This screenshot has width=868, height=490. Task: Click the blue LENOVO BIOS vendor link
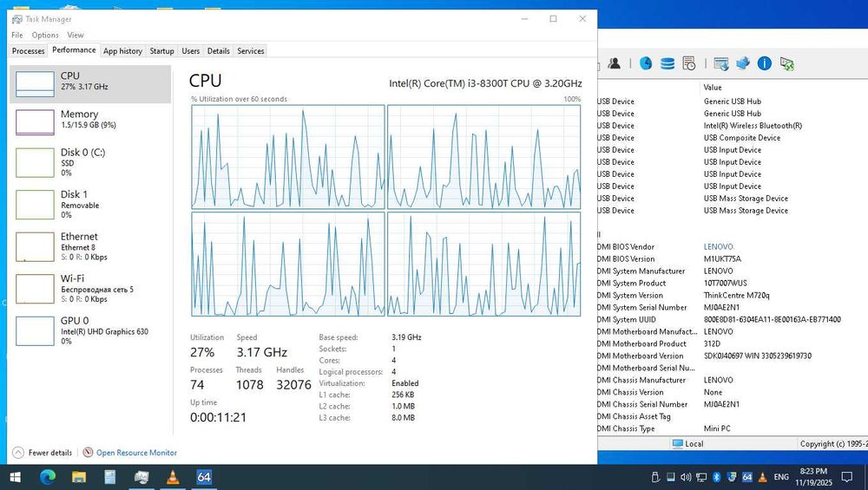719,246
